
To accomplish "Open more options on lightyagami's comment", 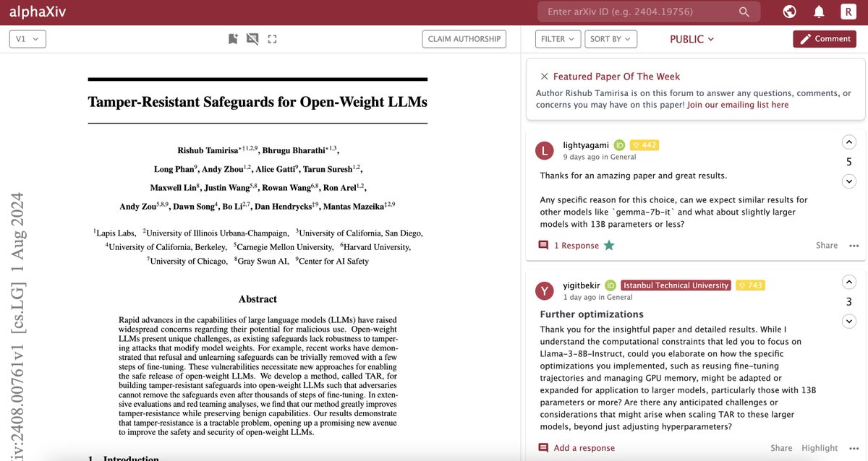I will point(854,246).
